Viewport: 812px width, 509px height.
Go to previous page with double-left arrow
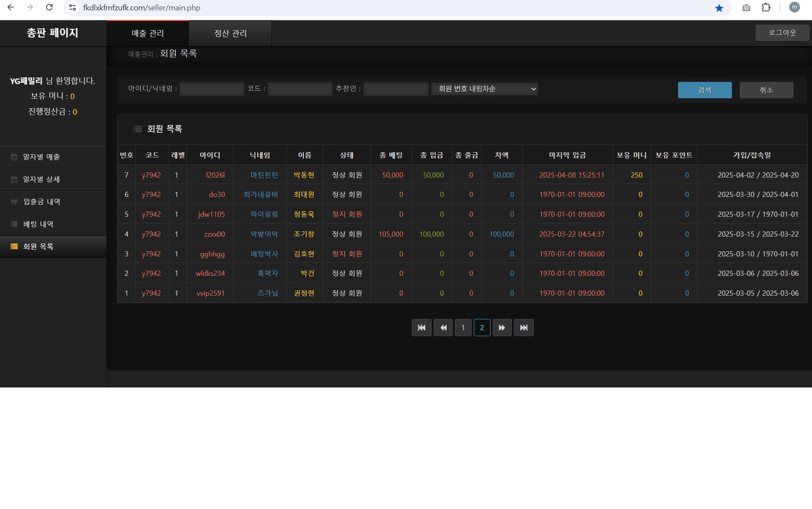(443, 328)
